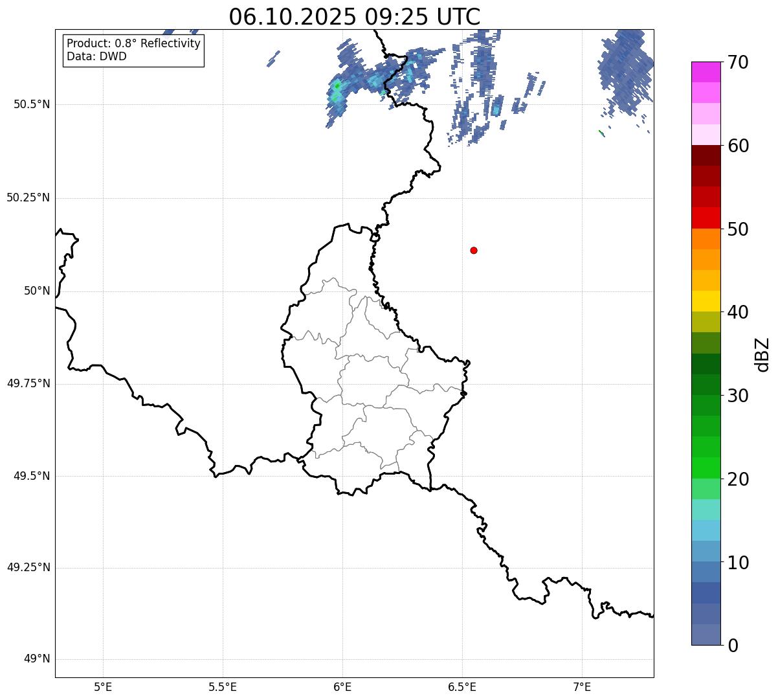Image resolution: width=778 pixels, height=700 pixels.
Task: Select the "49.25°N" latitude label
Action: coord(28,567)
